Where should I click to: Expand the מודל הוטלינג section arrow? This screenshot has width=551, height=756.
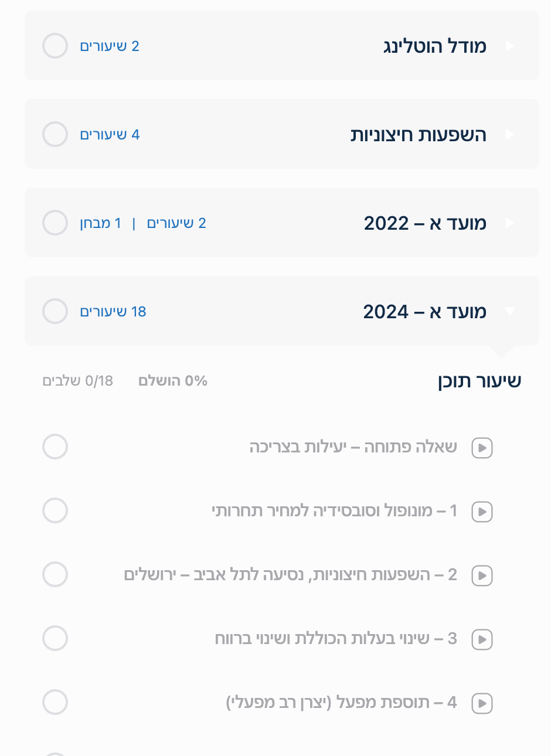click(509, 46)
